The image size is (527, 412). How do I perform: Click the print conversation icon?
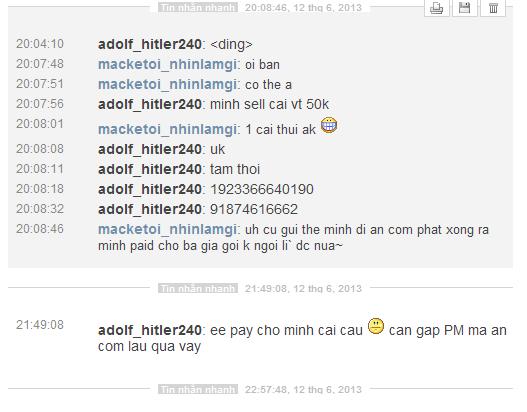(437, 7)
